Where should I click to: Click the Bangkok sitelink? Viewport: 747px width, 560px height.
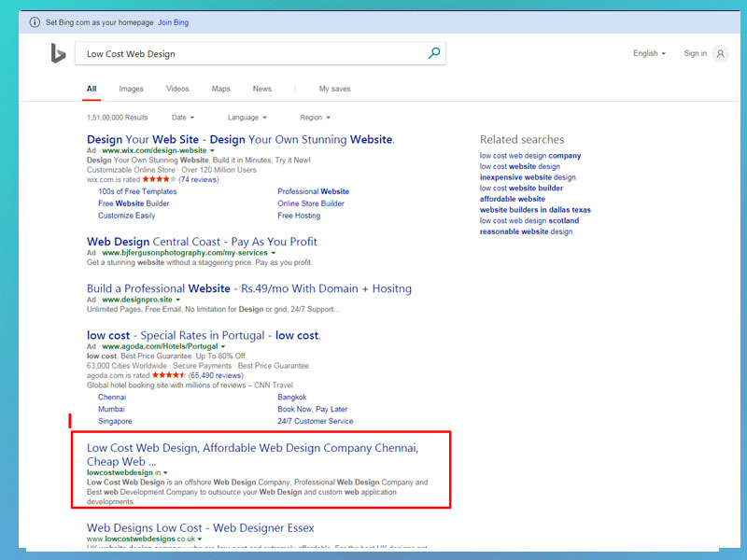pos(292,398)
